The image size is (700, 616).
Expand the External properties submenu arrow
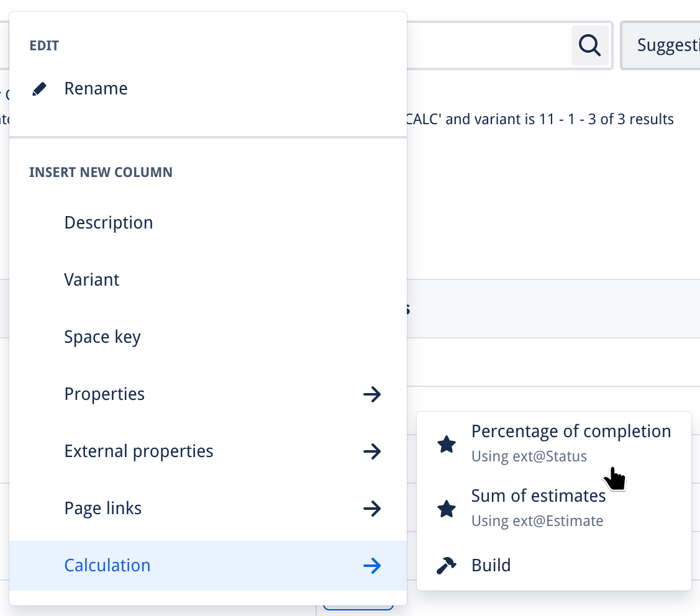[371, 451]
